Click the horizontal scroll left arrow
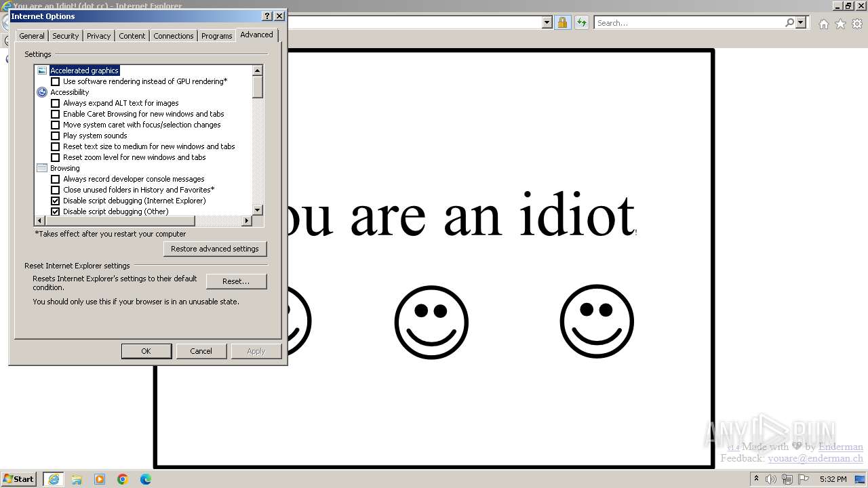This screenshot has width=868, height=488. coord(39,221)
